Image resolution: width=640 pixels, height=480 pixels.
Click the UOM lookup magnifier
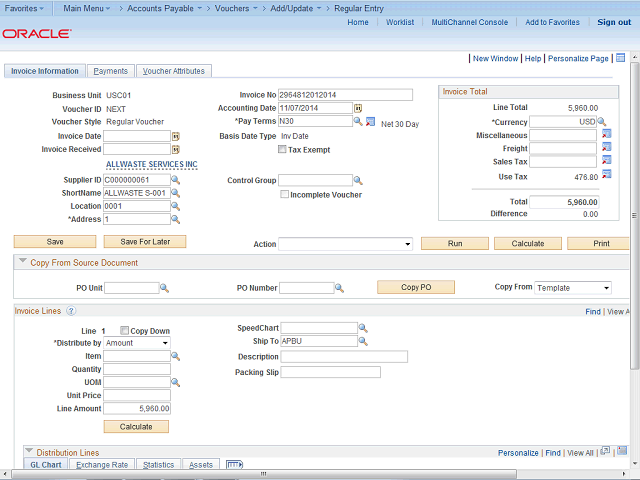pyautogui.click(x=175, y=382)
